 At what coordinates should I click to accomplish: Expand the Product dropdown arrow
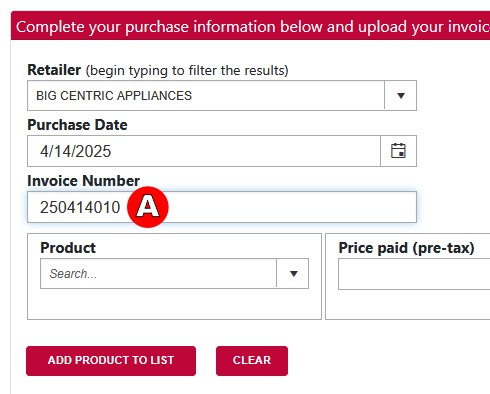293,273
